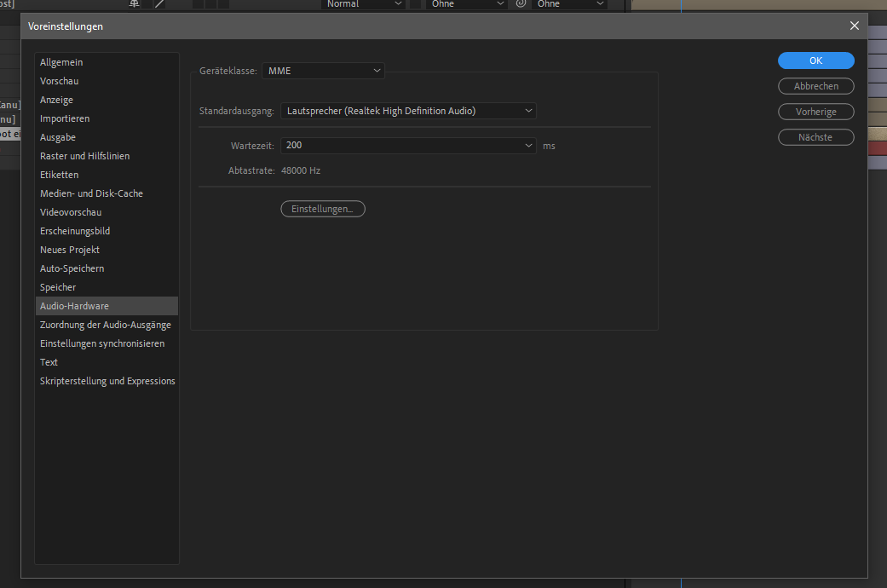Go to the Ausgabe category

107,137
